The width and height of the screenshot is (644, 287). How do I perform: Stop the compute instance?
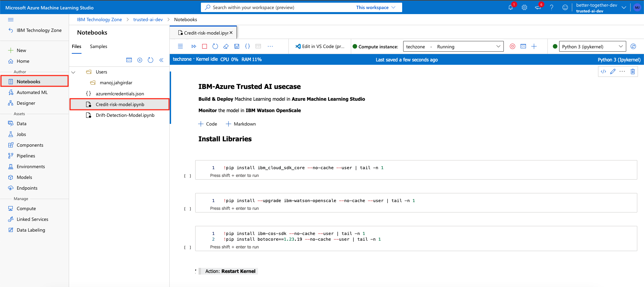coord(513,46)
